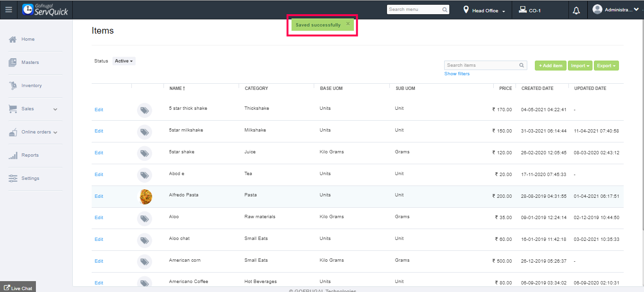644x292 pixels.
Task: Open the Import dropdown button
Action: tap(580, 66)
